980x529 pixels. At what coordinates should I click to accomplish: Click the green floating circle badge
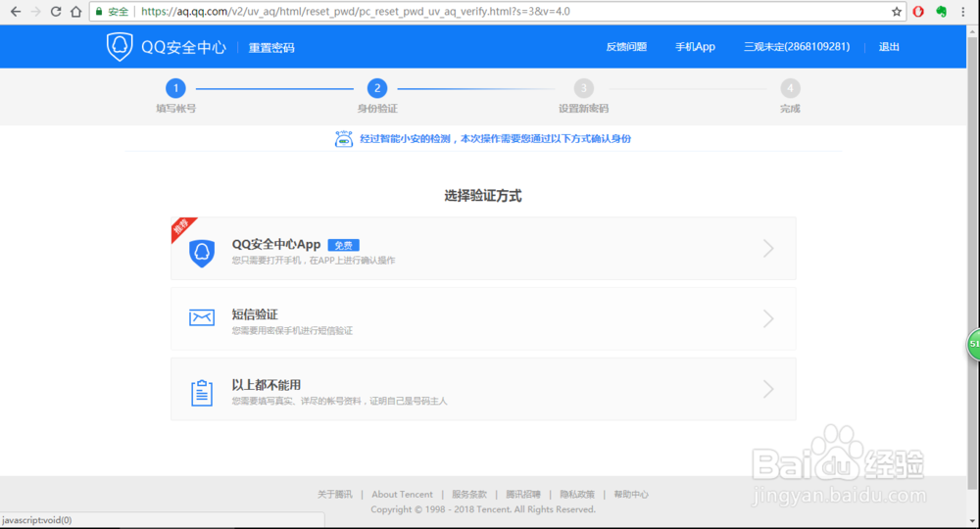coord(974,344)
